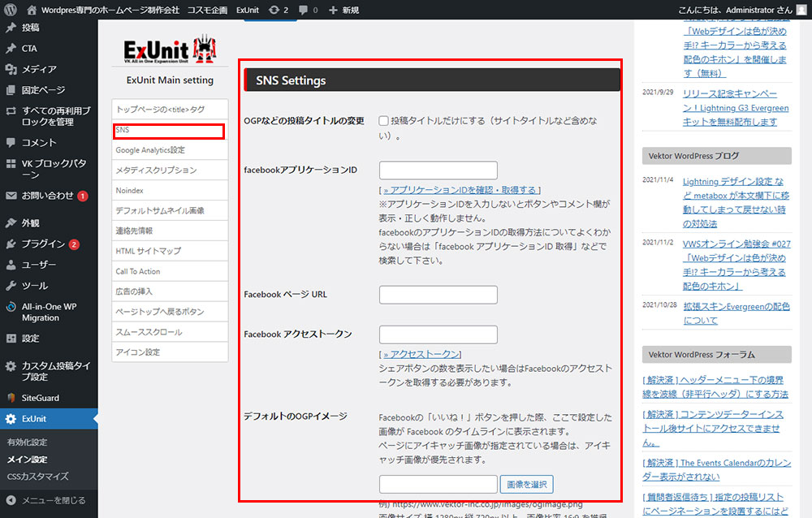Image resolution: width=812 pixels, height=518 pixels.
Task: Enable 投稿タイトルだけにする checkbox
Action: pyautogui.click(x=384, y=121)
